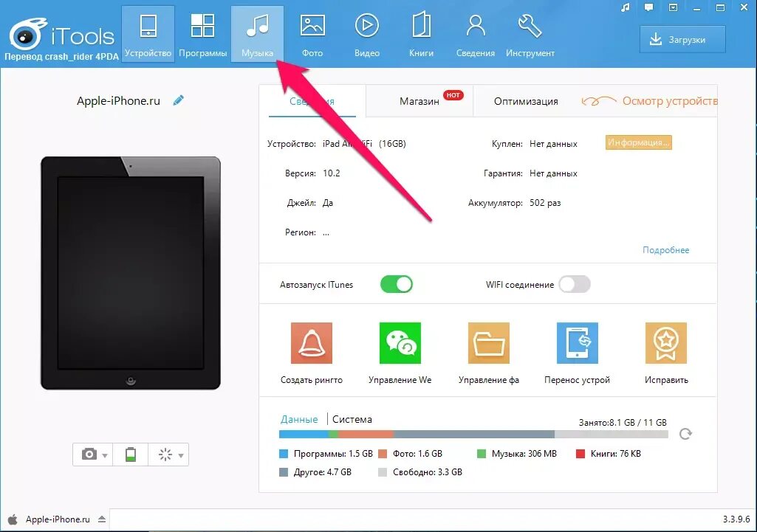Disable the Автозапуск iTunes toggle

[x=397, y=284]
